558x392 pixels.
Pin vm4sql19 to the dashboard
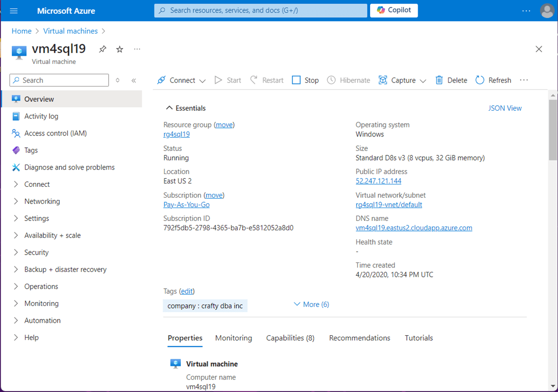(x=102, y=49)
